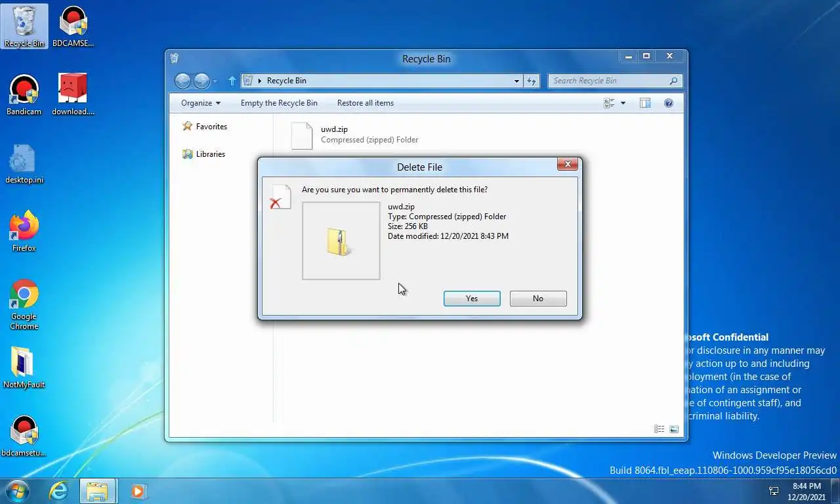The width and height of the screenshot is (840, 504).
Task: Select the NotMyFault desktop icon
Action: click(x=24, y=368)
